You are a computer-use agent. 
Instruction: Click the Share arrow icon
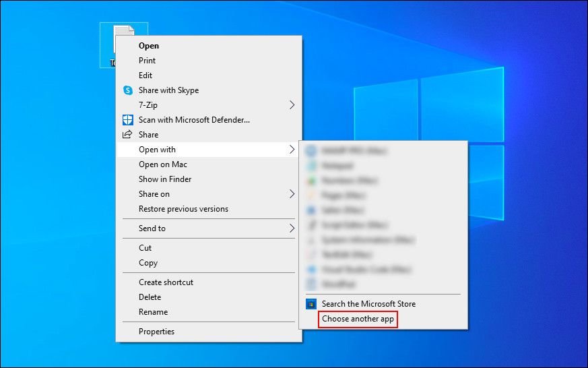tap(127, 134)
